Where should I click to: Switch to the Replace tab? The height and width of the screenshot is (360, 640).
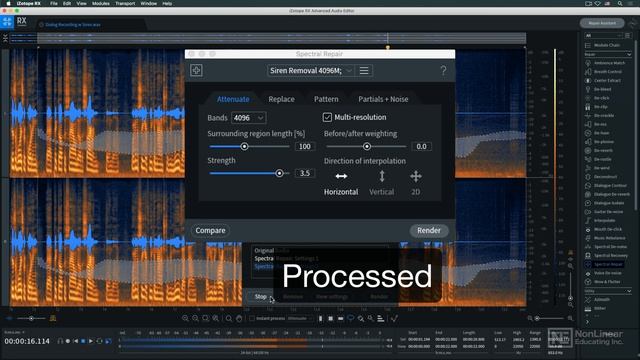[281, 99]
